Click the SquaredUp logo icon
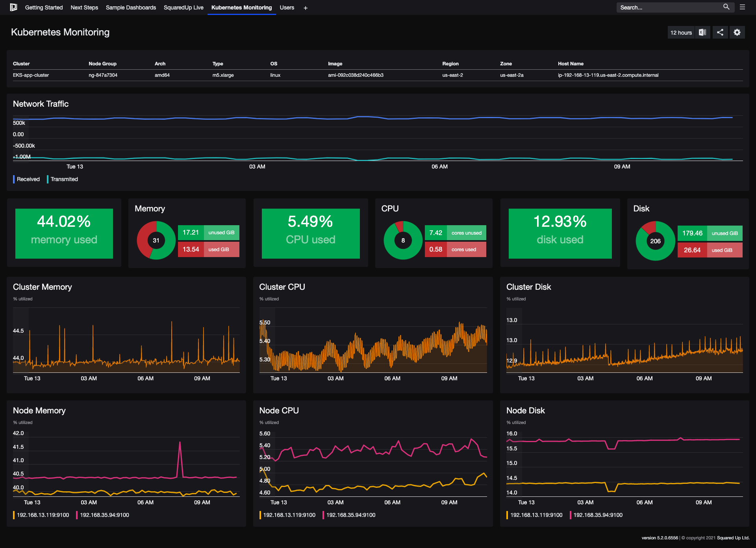 coord(14,7)
